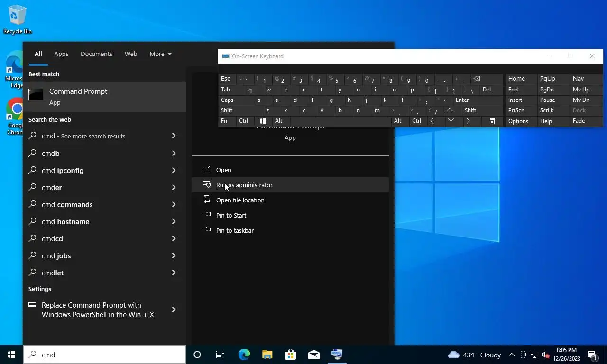Click the Options key on the On-Screen Keyboard
The width and height of the screenshot is (607, 364).
click(x=521, y=121)
